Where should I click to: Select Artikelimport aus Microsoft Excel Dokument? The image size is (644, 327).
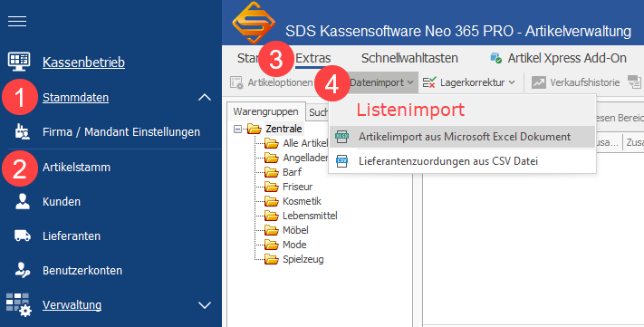pos(463,137)
